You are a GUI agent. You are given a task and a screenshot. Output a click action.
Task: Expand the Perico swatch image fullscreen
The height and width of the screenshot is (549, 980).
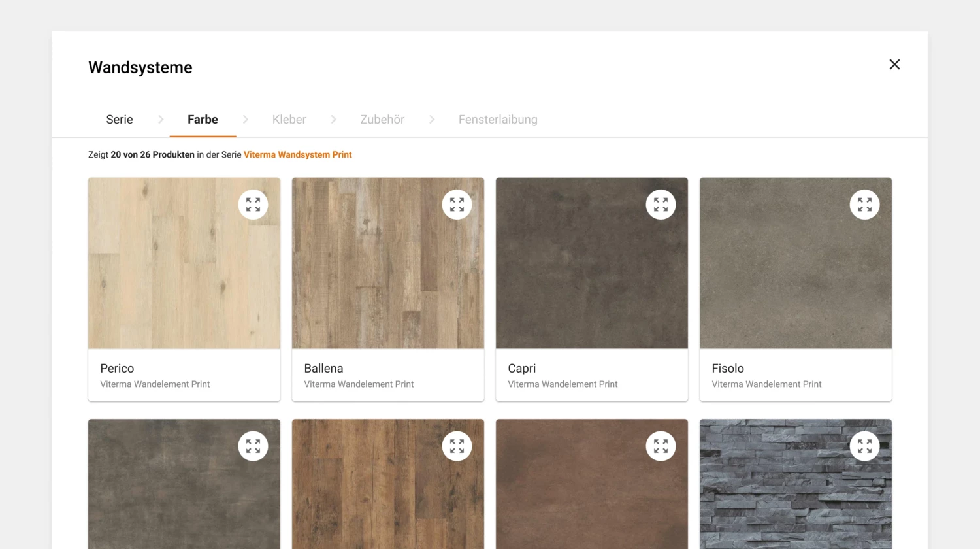tap(253, 205)
